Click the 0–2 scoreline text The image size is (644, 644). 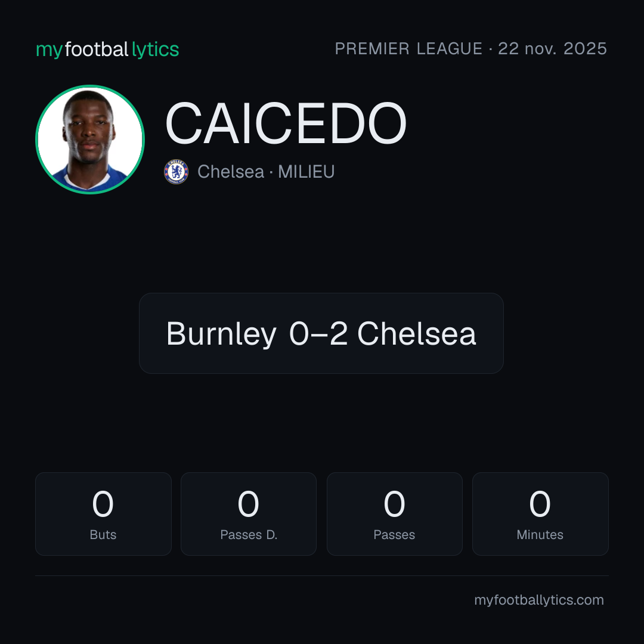point(318,333)
